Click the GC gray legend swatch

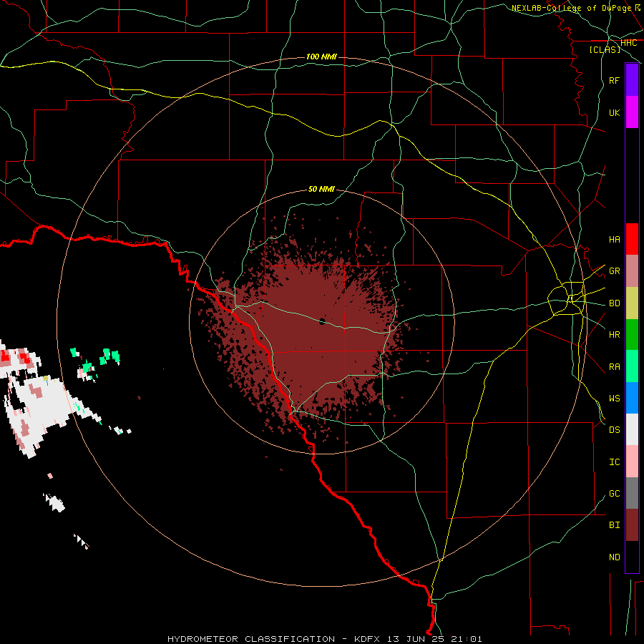pyautogui.click(x=632, y=493)
